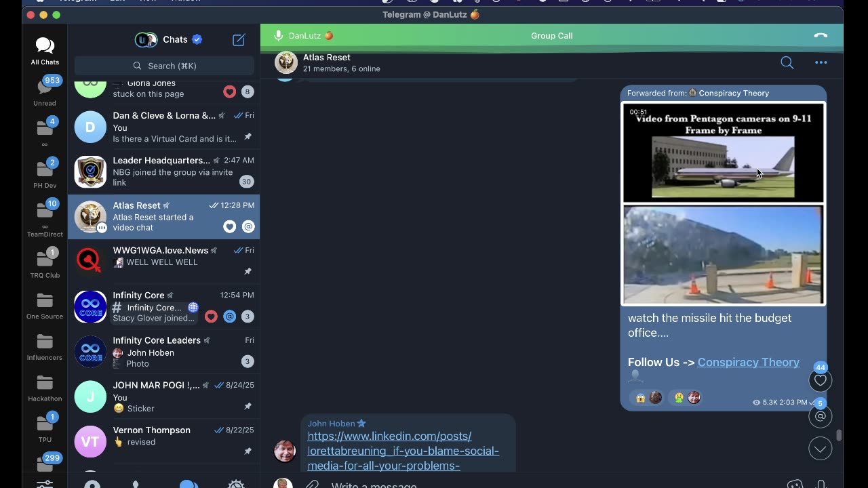Open the Contacts tab at the bottom

92,483
